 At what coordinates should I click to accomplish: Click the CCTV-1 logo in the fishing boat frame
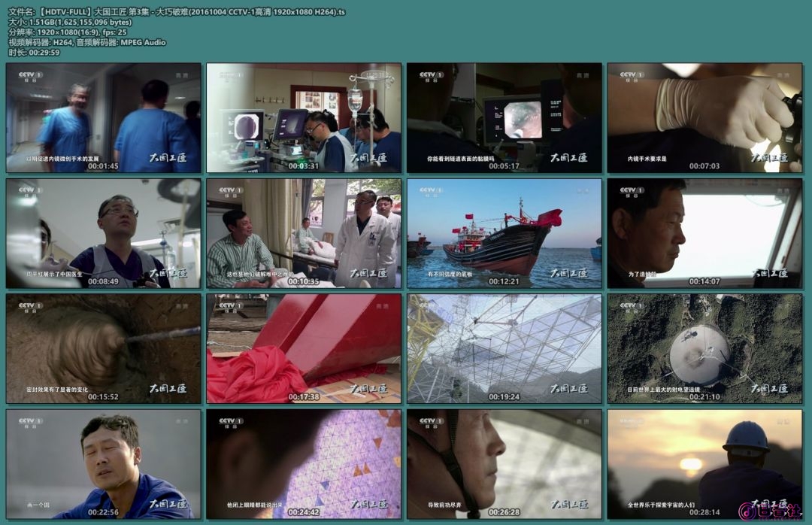[432, 192]
